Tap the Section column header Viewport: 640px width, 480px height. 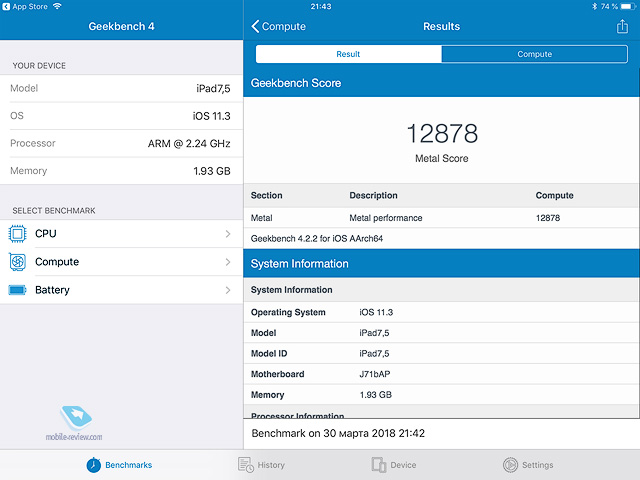pos(267,196)
